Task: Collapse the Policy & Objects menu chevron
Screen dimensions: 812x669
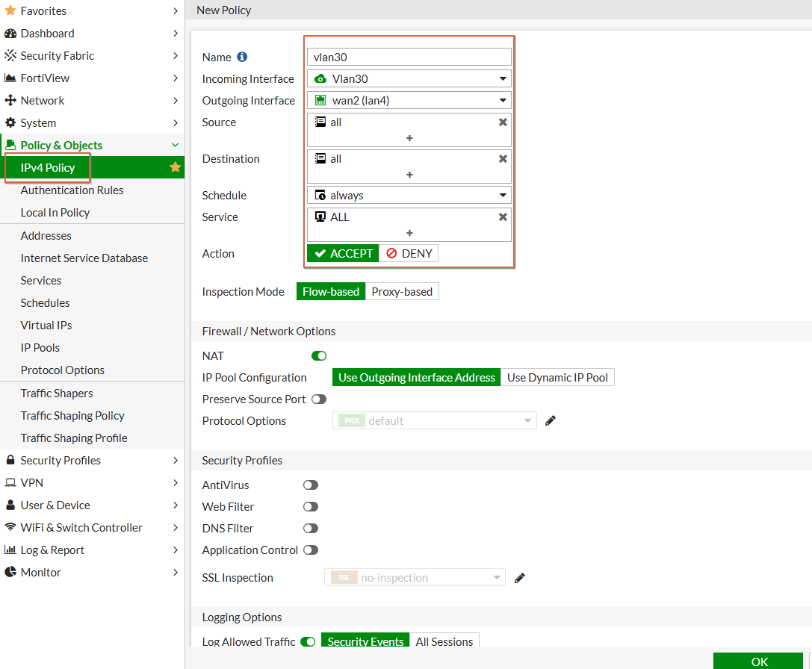Action: tap(175, 145)
